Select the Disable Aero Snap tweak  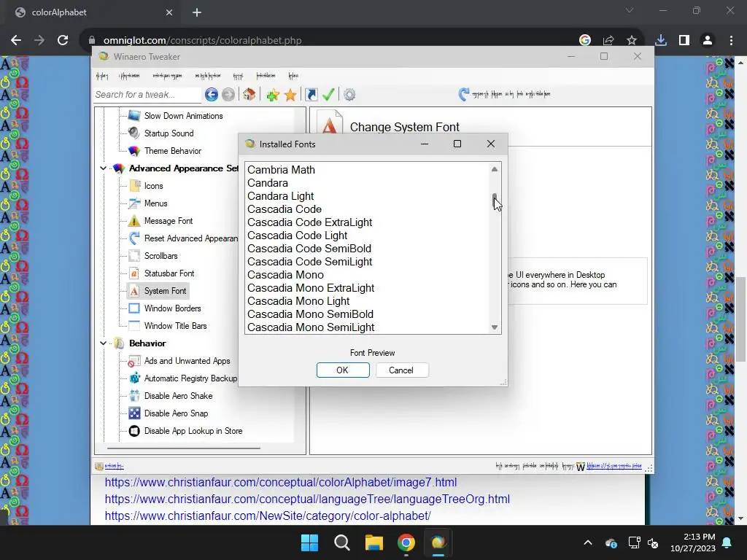point(176,414)
